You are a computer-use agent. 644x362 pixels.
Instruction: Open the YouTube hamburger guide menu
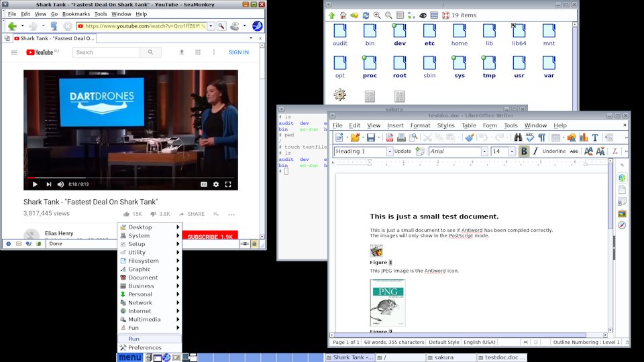pyautogui.click(x=14, y=52)
